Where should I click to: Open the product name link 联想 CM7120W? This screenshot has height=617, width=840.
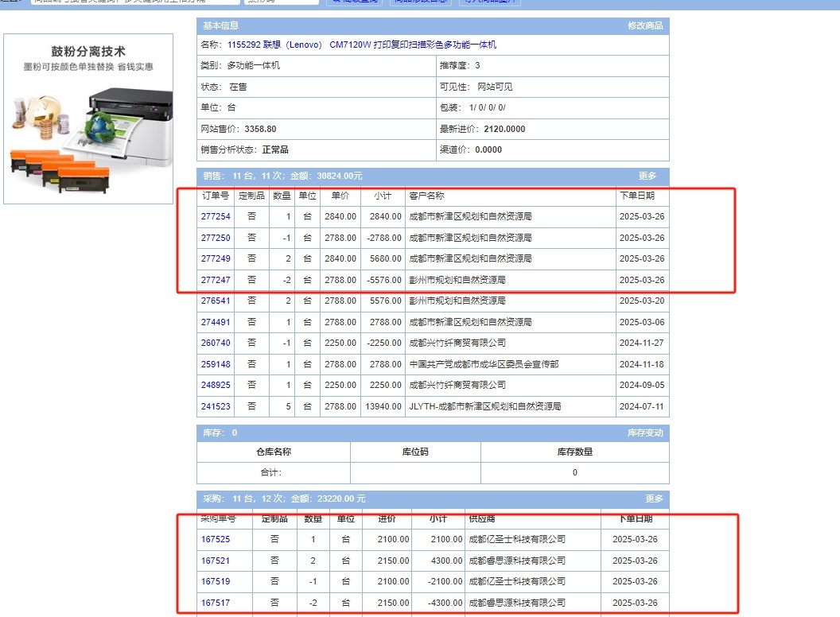pyautogui.click(x=362, y=45)
